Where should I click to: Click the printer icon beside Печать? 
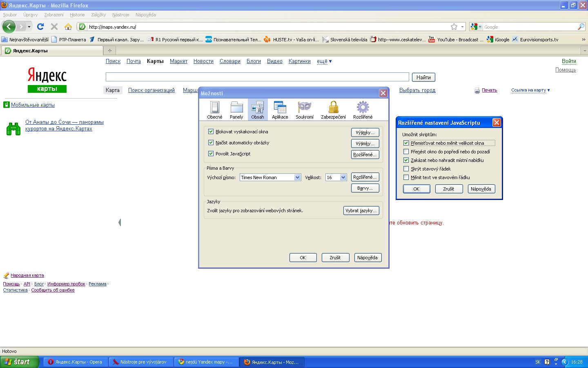point(477,90)
